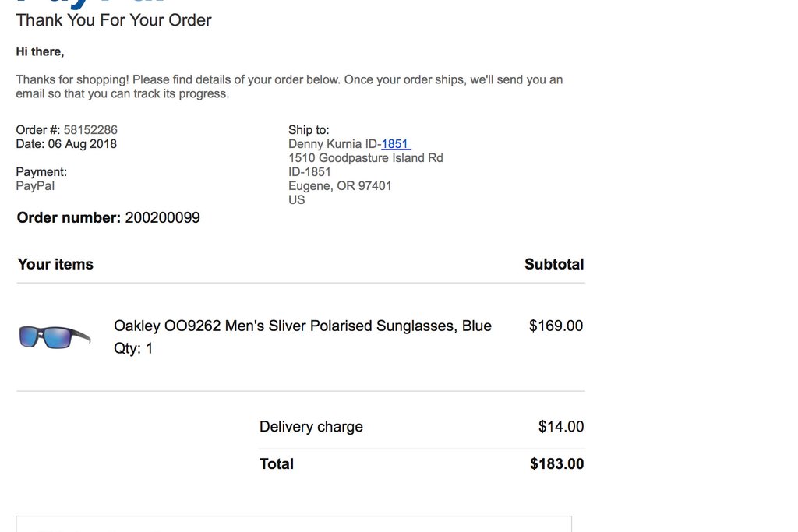Click the Eugene, OR 97401 line
The height and width of the screenshot is (532, 798).
point(340,186)
